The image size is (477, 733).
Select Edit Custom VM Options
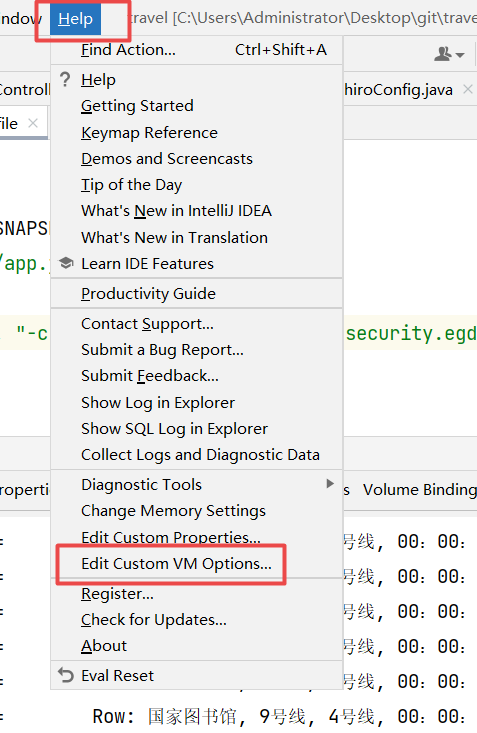click(176, 564)
